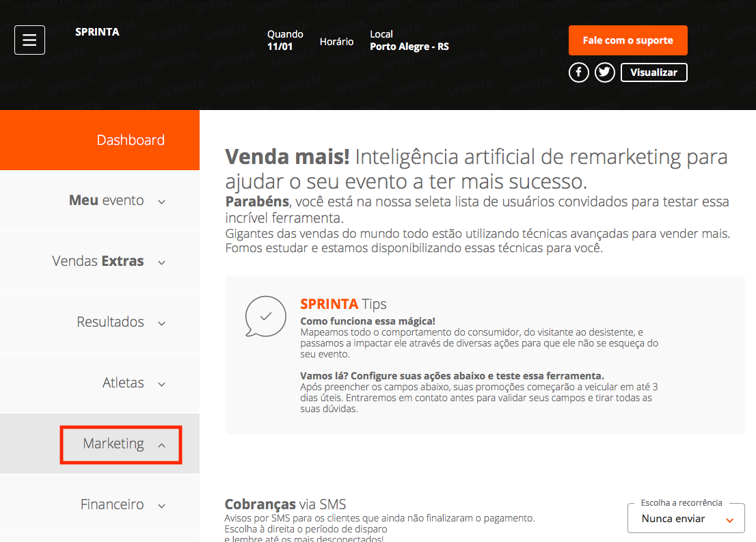Click the Como funciona essa mágica! text

tap(367, 321)
